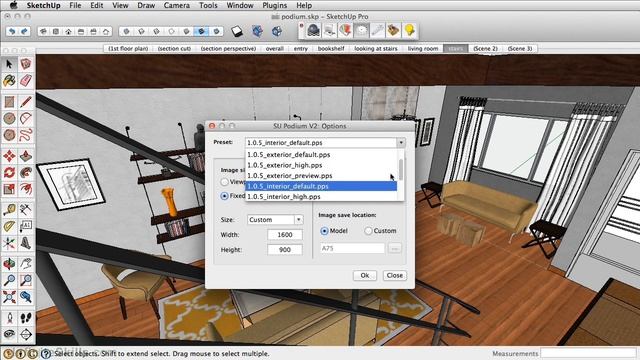
Task: Pick the Eraser tool
Action: [26, 81]
